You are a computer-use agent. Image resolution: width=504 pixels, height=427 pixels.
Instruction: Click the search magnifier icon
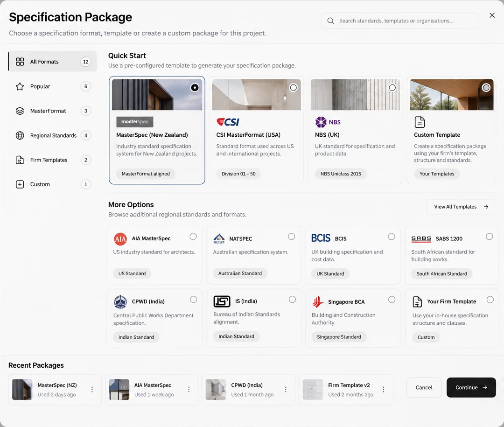(x=330, y=21)
